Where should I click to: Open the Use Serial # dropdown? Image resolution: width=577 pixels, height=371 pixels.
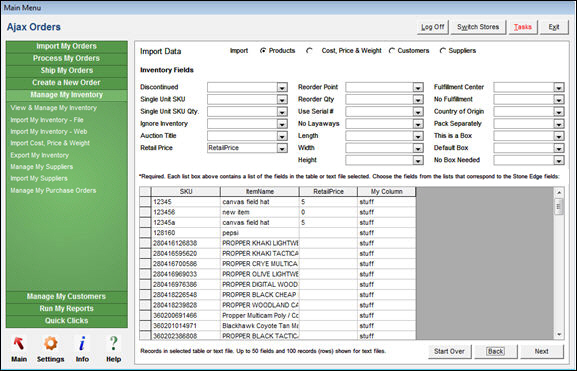[418, 112]
